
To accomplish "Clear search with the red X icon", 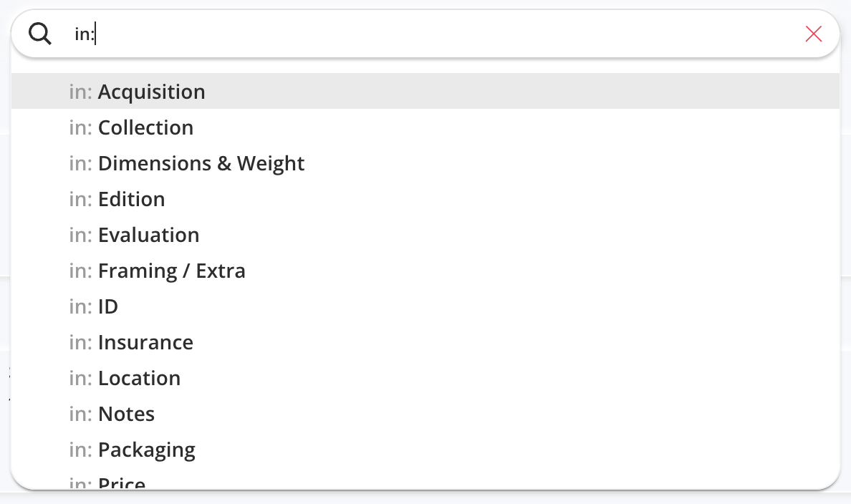I will (x=814, y=34).
